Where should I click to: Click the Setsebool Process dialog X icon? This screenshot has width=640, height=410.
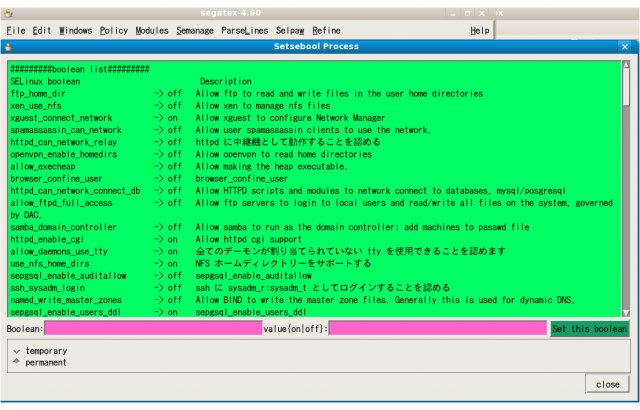[x=626, y=46]
